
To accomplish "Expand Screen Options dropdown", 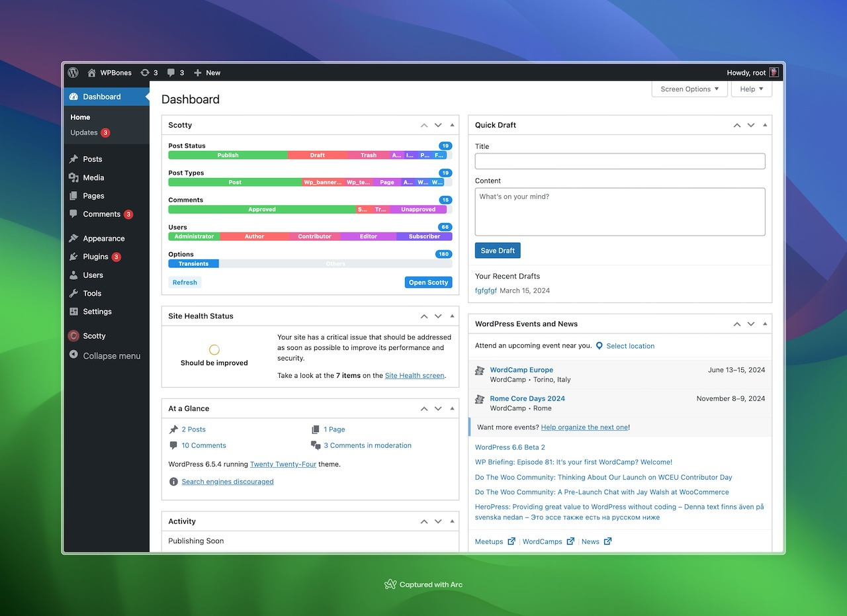I will pyautogui.click(x=690, y=89).
